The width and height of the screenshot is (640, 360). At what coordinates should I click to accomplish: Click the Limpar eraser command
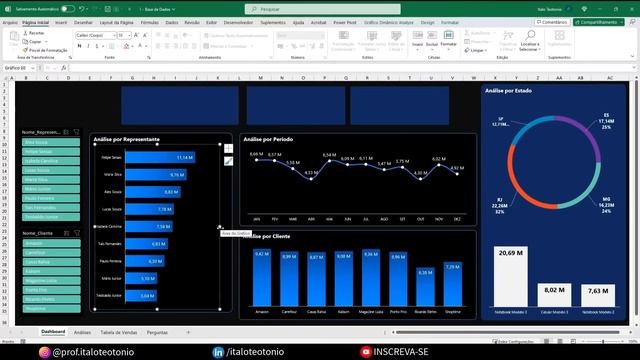pos(476,50)
